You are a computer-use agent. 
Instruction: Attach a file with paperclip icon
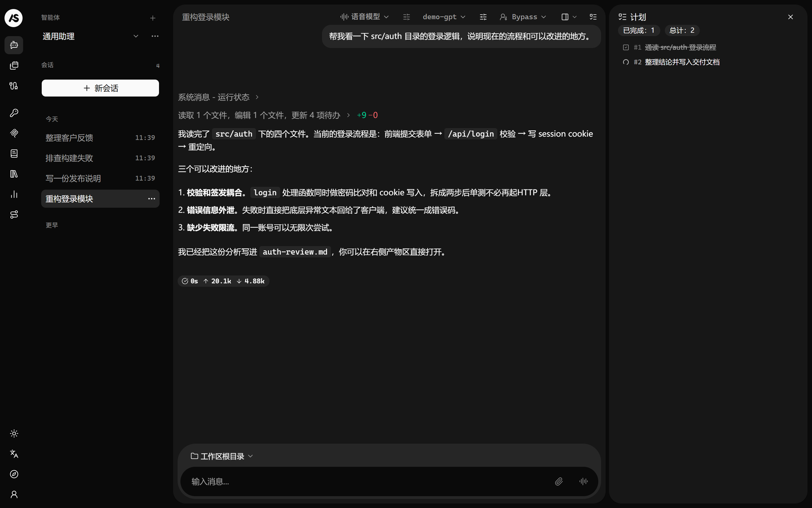click(x=559, y=481)
